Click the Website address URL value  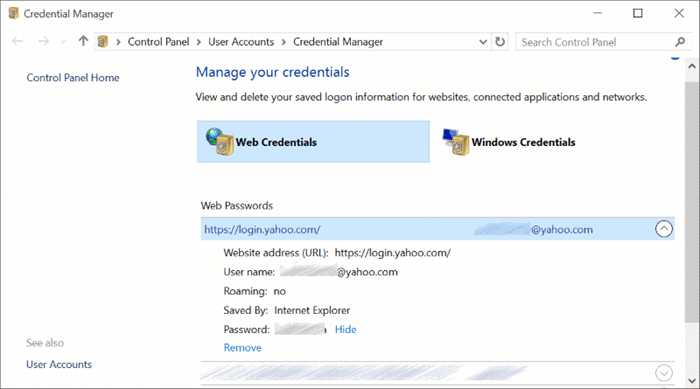tap(392, 253)
